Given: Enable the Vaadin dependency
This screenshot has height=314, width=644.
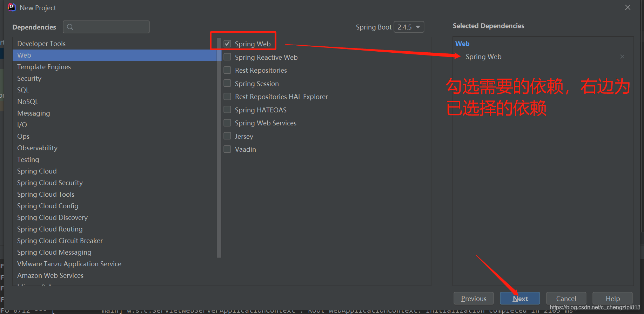Looking at the screenshot, I should click(227, 149).
